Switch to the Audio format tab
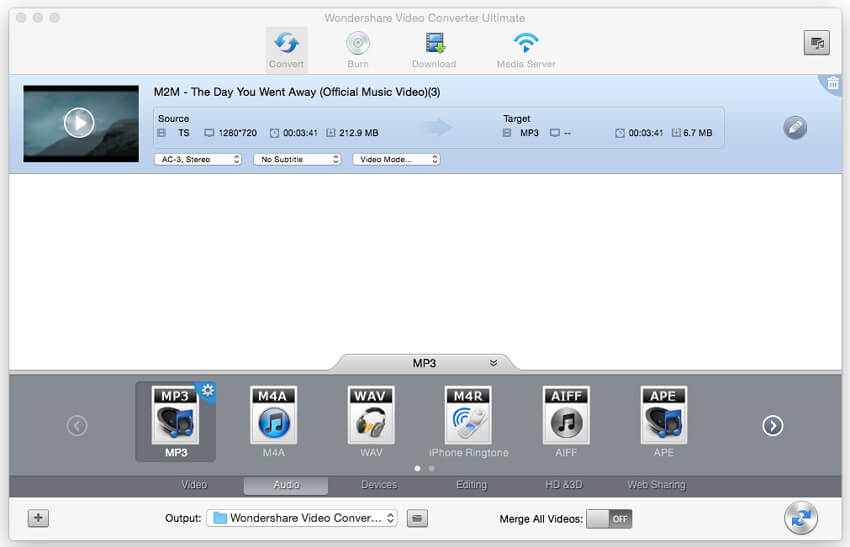The height and width of the screenshot is (547, 850). point(286,485)
